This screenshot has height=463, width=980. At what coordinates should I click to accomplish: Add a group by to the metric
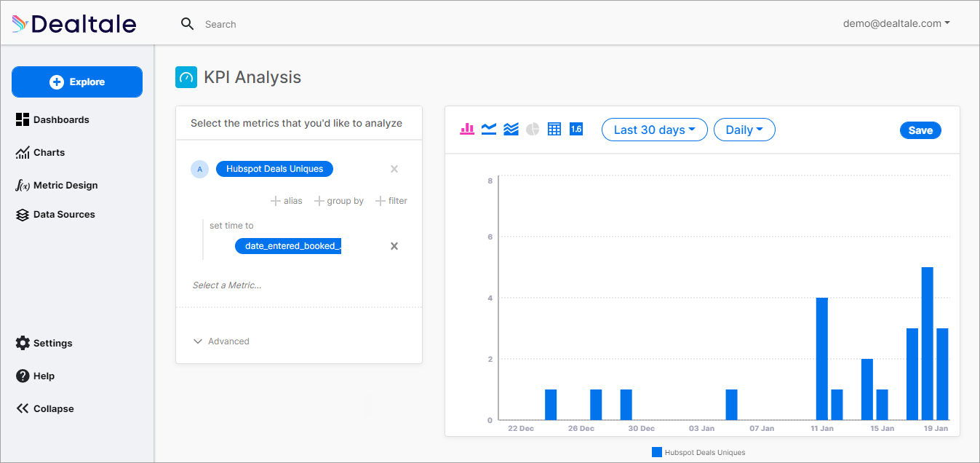[x=339, y=201]
